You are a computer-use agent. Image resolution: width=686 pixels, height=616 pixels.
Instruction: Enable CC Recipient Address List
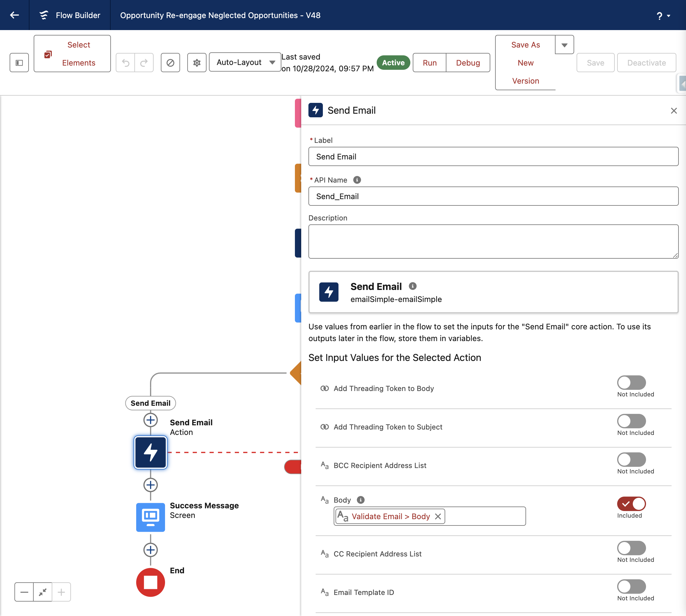(631, 548)
